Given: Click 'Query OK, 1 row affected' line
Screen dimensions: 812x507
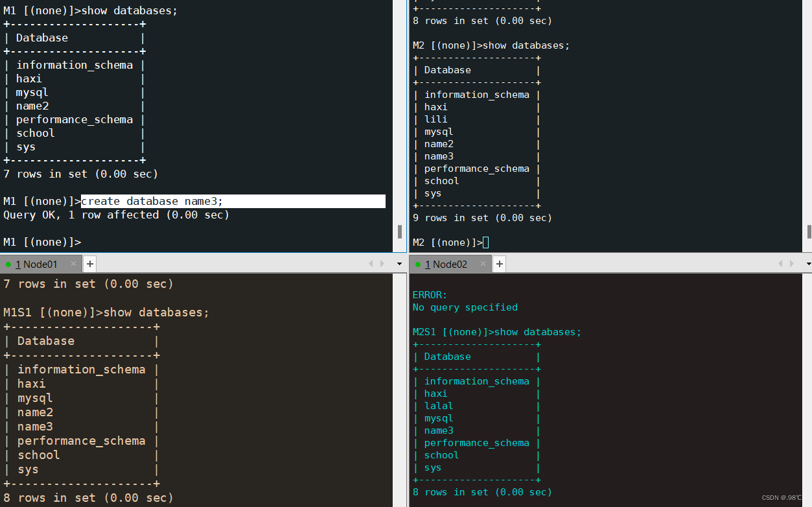Looking at the screenshot, I should click(x=117, y=215).
